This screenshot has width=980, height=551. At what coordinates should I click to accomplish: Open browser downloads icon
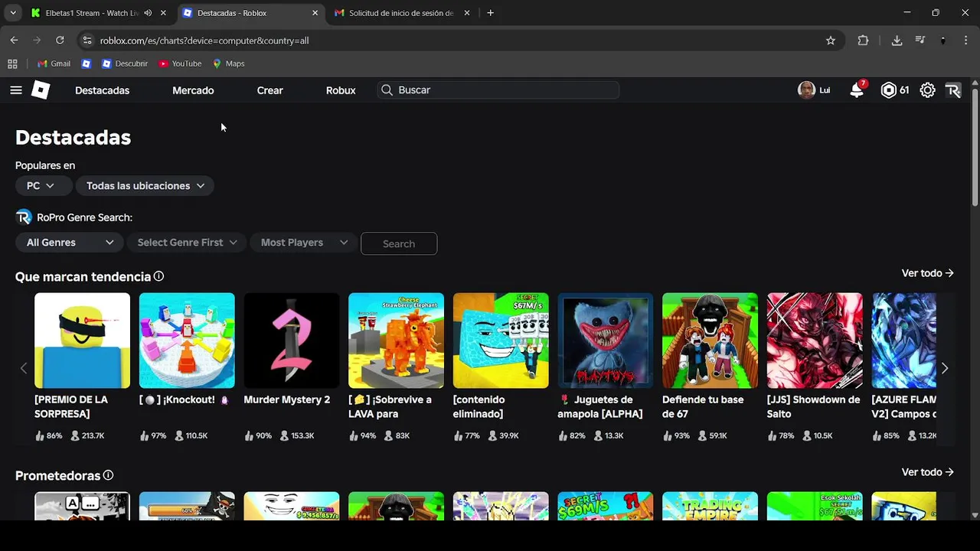897,41
